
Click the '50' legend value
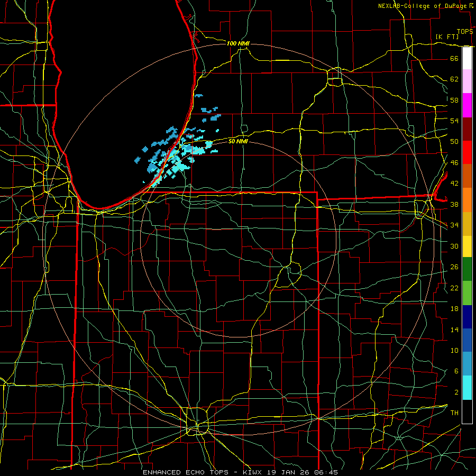pos(454,142)
